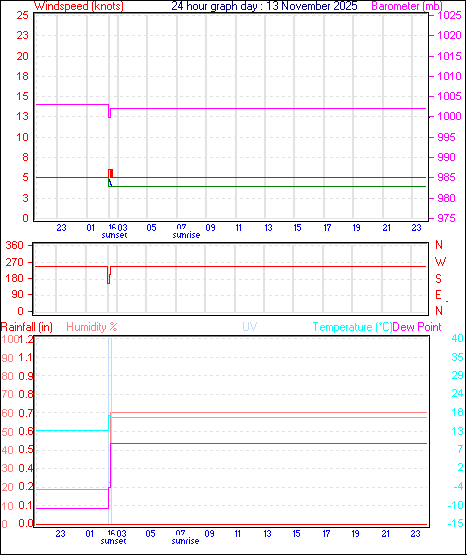Select barometer scale value 1015
This screenshot has height=559, width=467.
point(449,56)
